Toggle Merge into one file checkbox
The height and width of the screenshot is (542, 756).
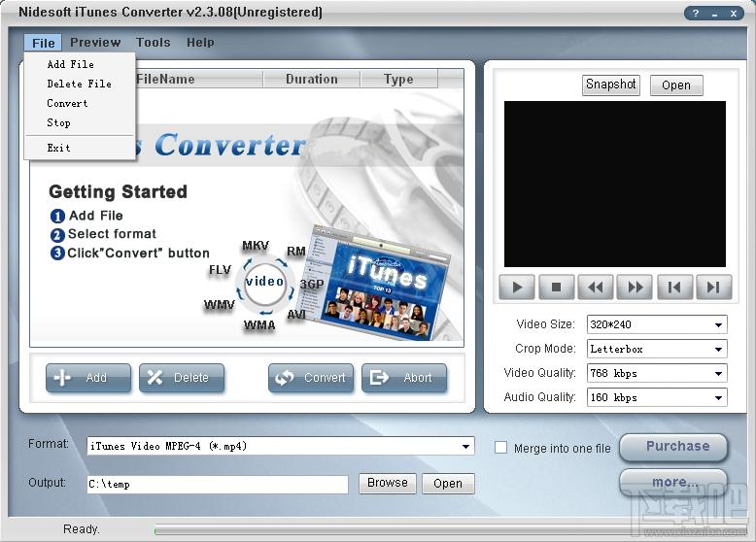pos(501,448)
